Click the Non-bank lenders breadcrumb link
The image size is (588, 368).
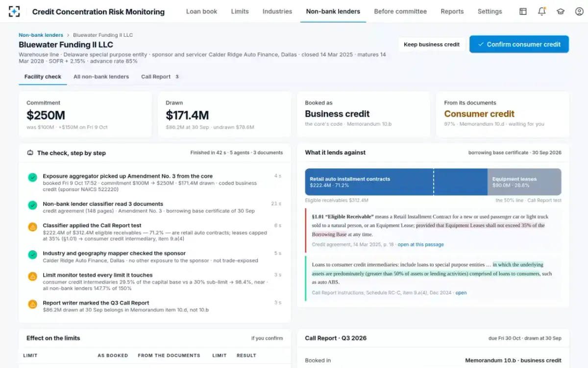coord(41,35)
